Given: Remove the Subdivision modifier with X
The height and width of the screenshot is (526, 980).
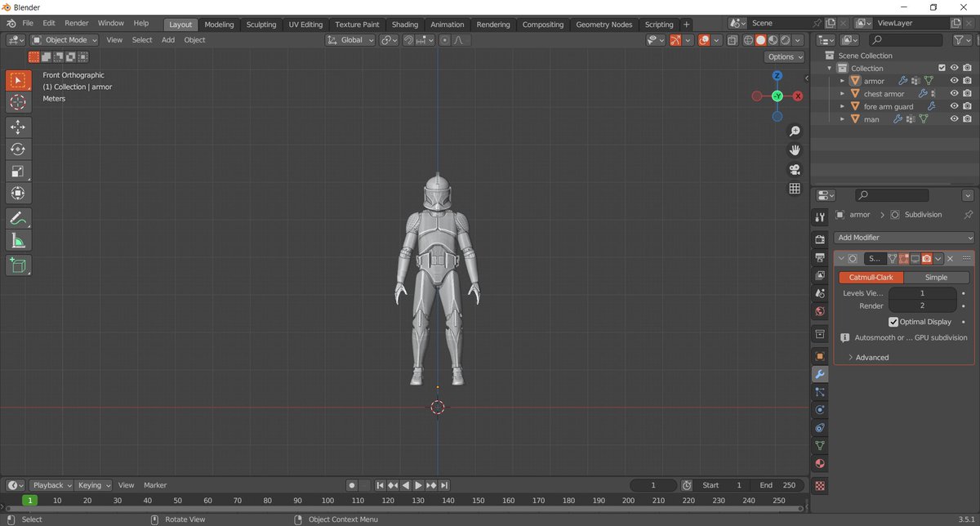Looking at the screenshot, I should point(950,258).
